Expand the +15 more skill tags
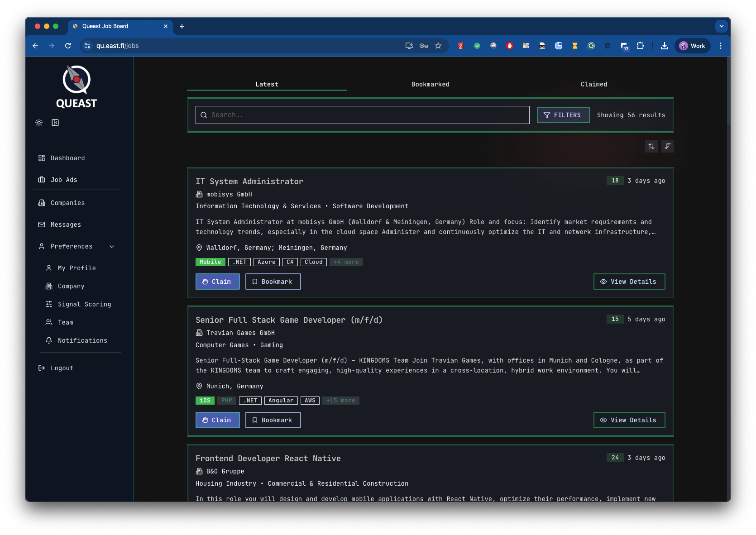 tap(341, 401)
